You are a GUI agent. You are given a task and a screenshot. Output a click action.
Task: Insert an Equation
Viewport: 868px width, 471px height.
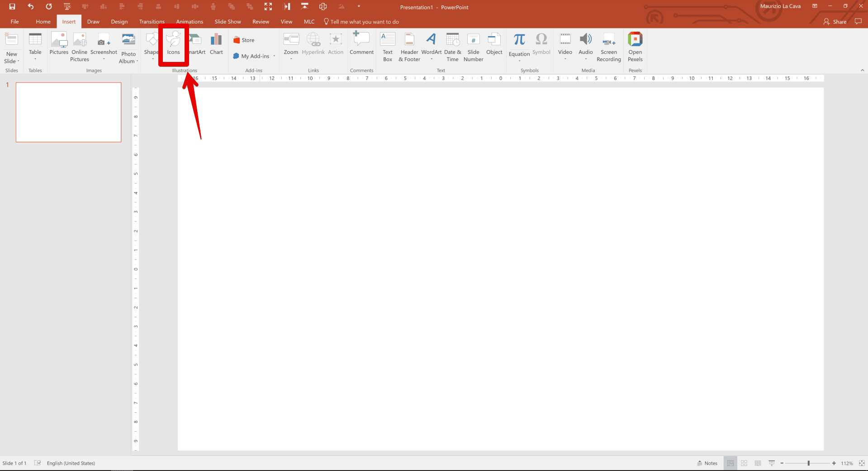[519, 45]
